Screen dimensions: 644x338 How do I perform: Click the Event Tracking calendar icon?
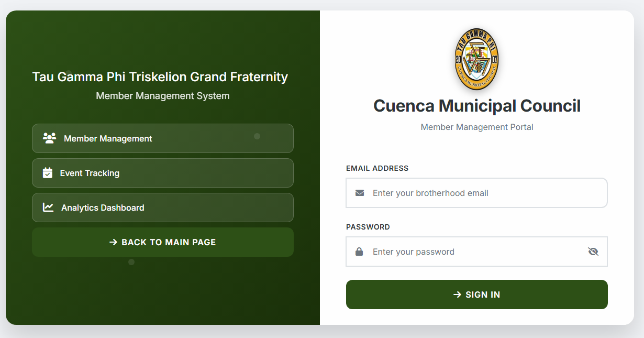pyautogui.click(x=48, y=173)
